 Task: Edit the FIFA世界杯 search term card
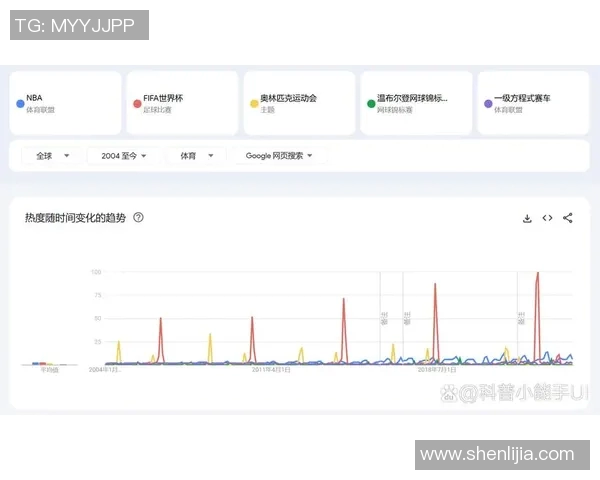coord(183,103)
